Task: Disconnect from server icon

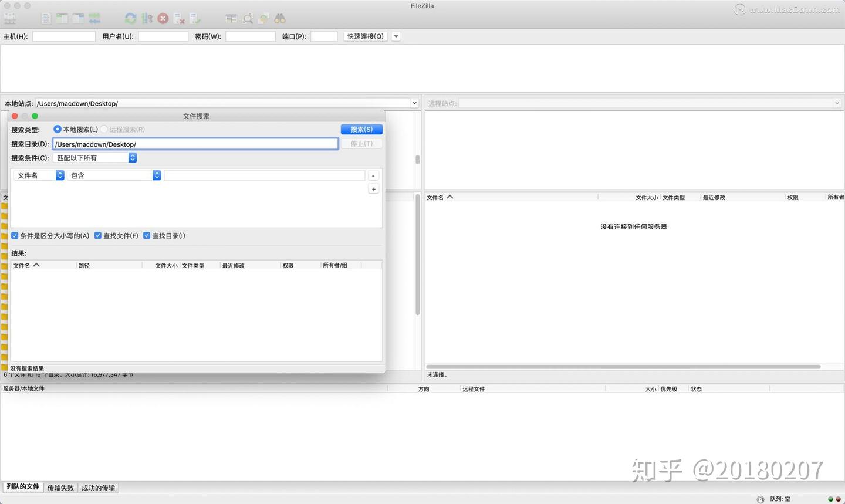Action: click(180, 18)
